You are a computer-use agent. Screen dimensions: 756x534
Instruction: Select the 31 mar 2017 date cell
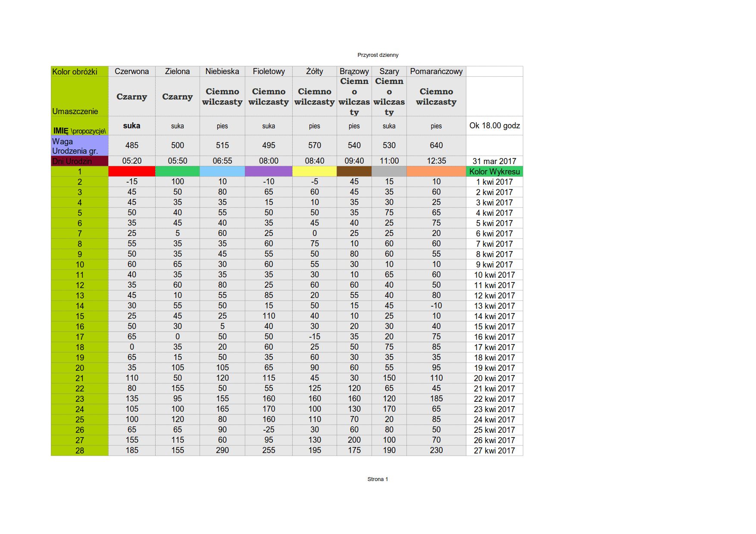tap(494, 161)
